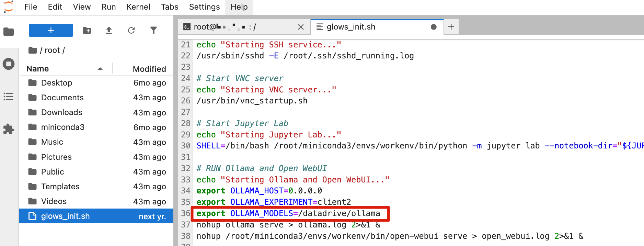Toggle the file filter funnel icon
This screenshot has height=246, width=644.
[153, 30]
